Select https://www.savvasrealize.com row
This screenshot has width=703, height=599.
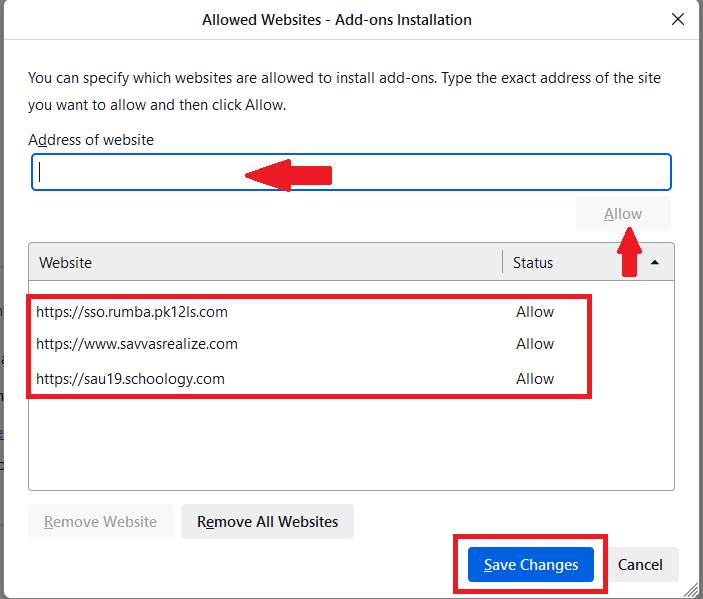pos(352,344)
